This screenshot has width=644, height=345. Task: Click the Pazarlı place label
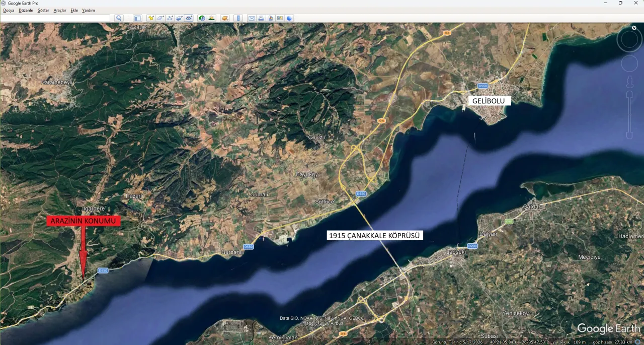pos(135,196)
